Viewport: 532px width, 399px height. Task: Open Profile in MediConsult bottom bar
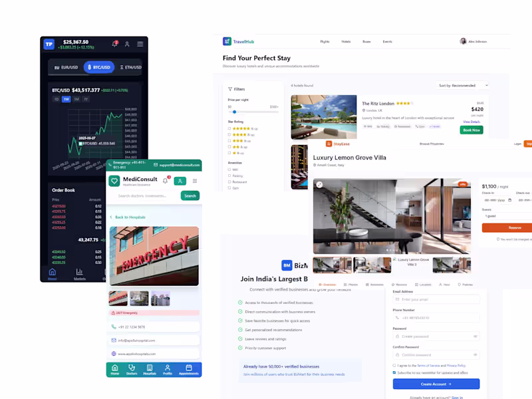(168, 370)
